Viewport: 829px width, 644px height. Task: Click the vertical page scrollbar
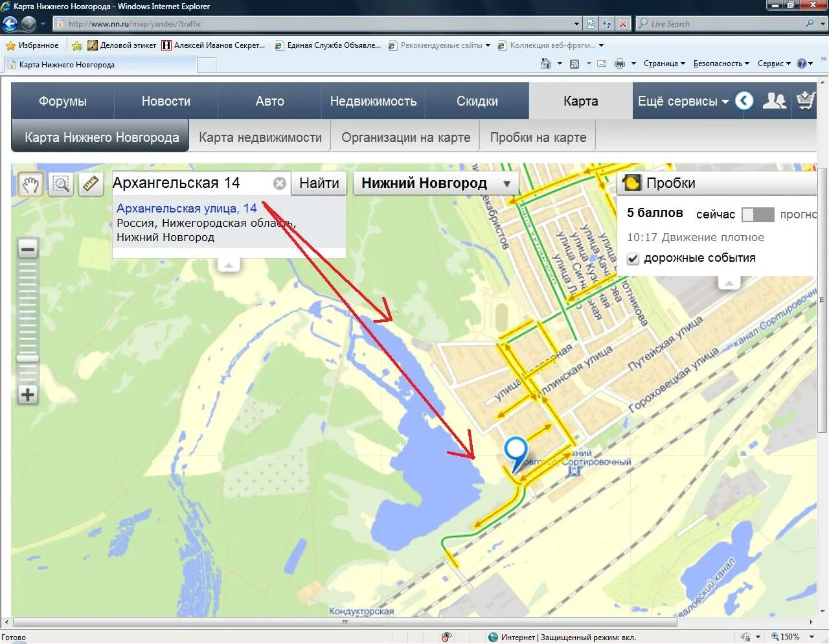click(823, 300)
